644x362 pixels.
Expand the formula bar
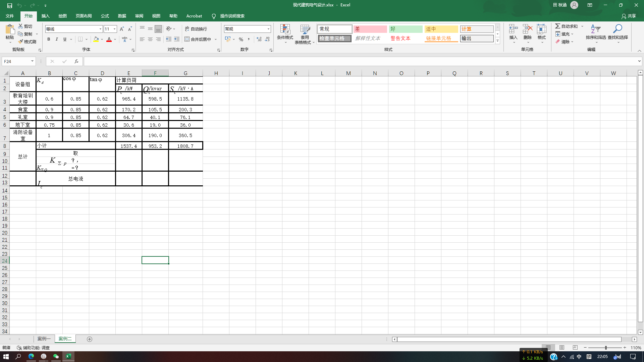pyautogui.click(x=639, y=61)
